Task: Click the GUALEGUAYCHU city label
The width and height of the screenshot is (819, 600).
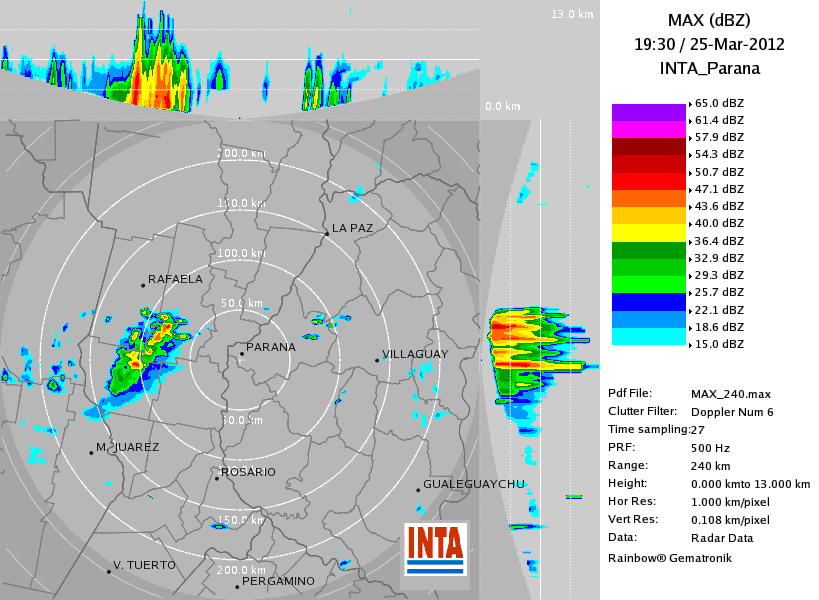Action: click(474, 484)
